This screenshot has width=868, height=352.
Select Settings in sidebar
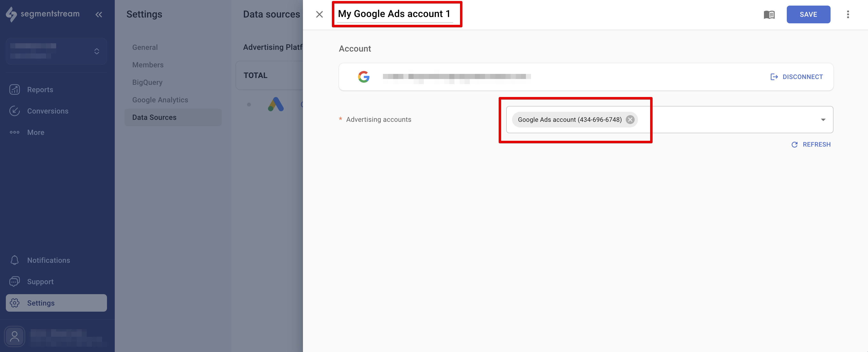56,303
